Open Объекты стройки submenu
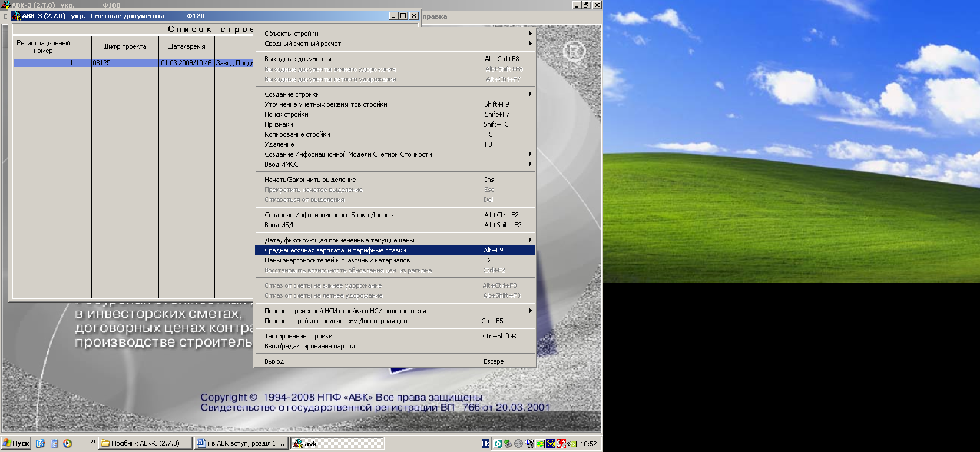 tap(395, 34)
